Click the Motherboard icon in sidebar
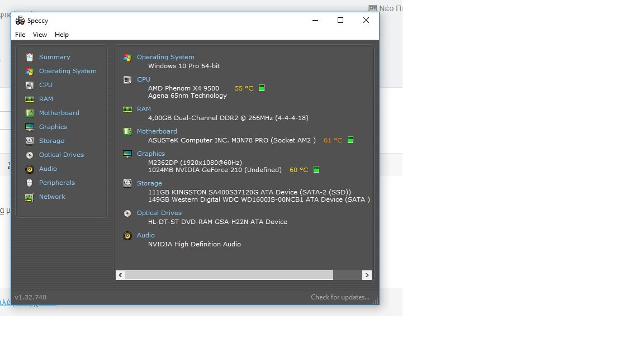Screen dimensions: 644x362 pyautogui.click(x=30, y=113)
